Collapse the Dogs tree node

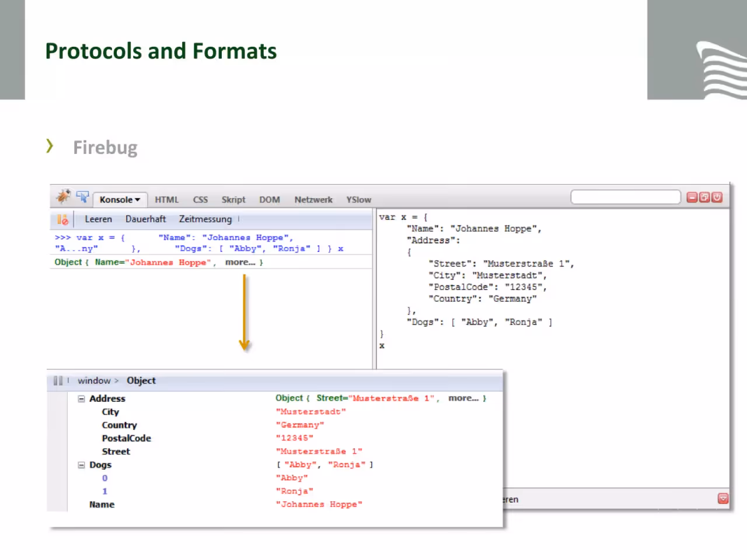point(81,465)
